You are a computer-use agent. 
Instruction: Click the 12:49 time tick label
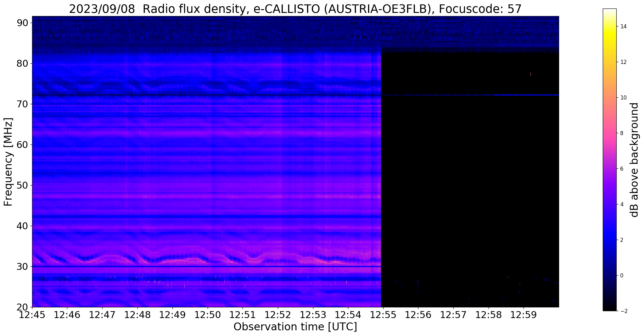(172, 315)
